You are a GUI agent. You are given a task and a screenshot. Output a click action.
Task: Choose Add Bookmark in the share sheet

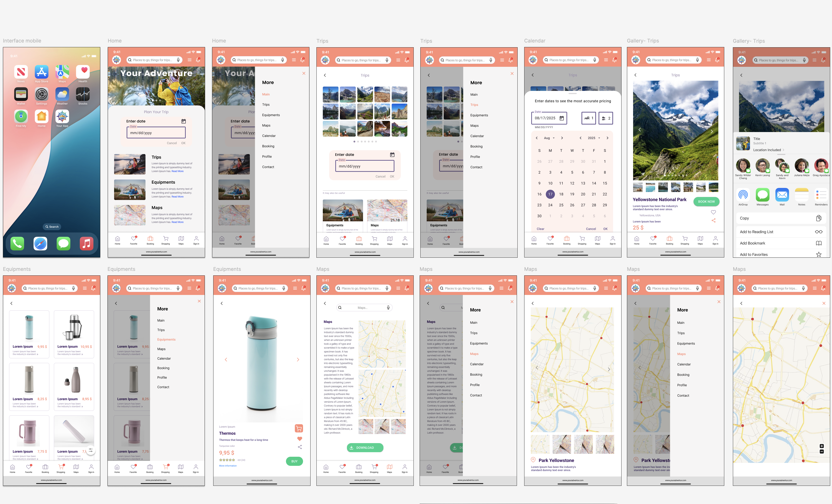click(781, 243)
